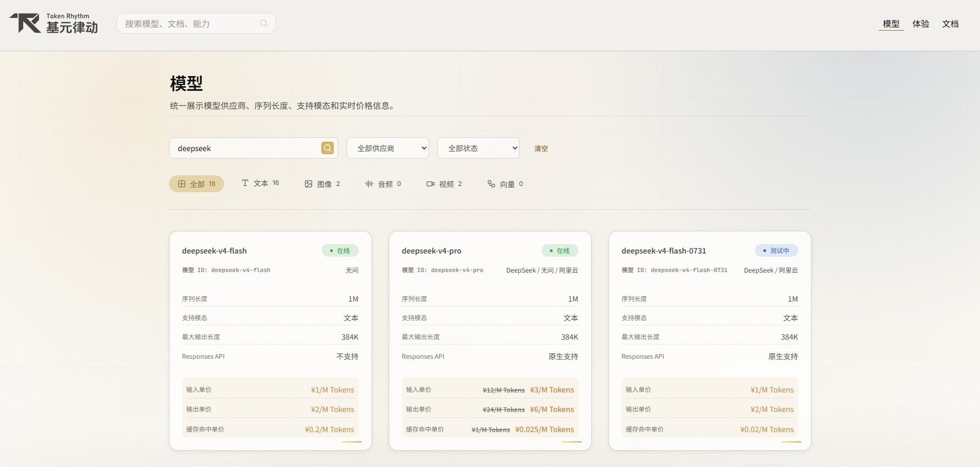Image resolution: width=980 pixels, height=467 pixels.
Task: Click 原生支持 on the deepseek-v4-pro card
Action: point(563,357)
